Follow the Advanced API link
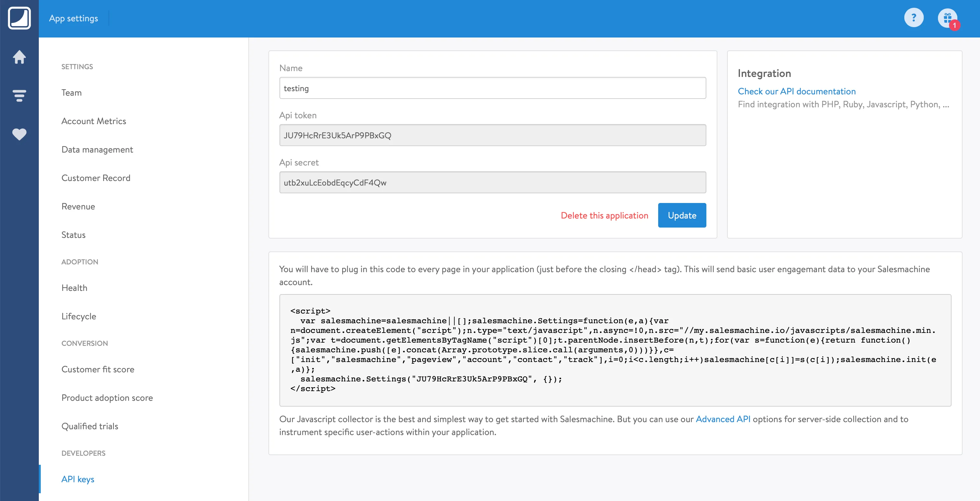Screen dimensions: 980x501 coord(723,419)
